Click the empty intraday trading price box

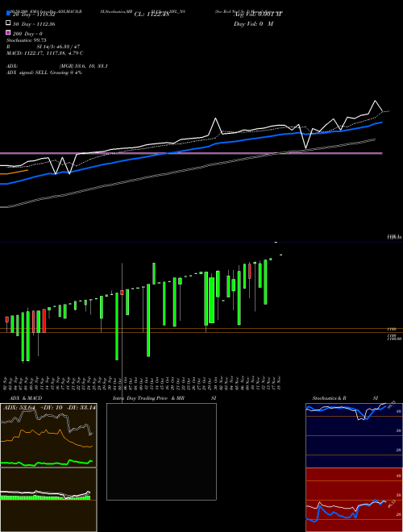[x=161, y=451]
